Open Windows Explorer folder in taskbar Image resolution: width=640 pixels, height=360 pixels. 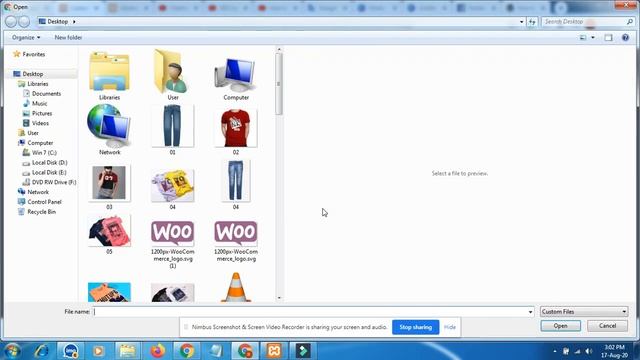tap(128, 351)
